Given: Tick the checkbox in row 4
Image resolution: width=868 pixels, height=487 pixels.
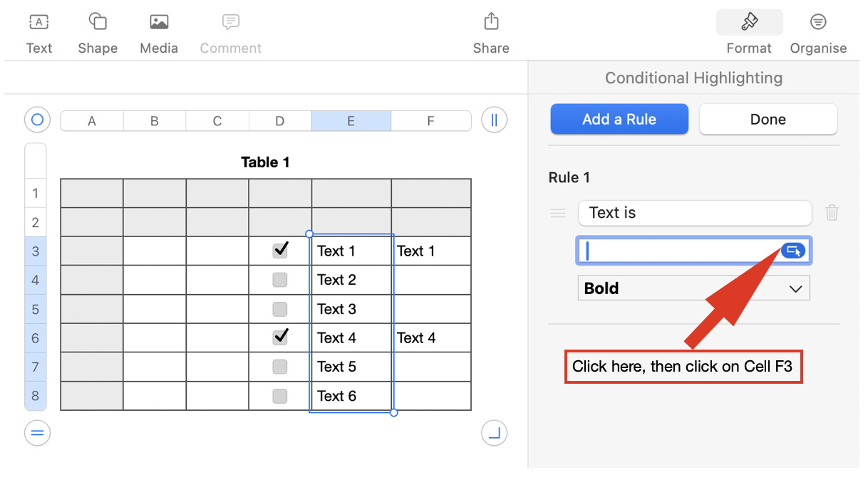Looking at the screenshot, I should tap(280, 280).
